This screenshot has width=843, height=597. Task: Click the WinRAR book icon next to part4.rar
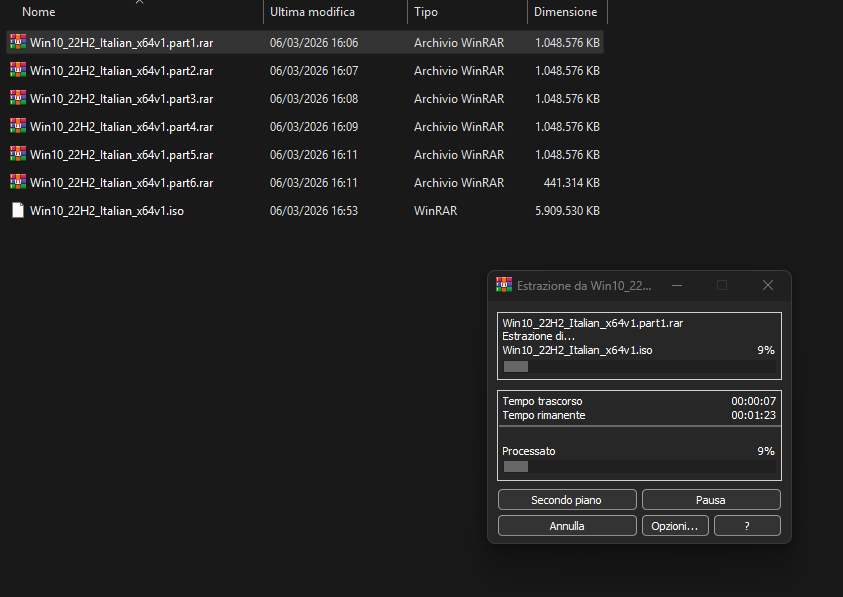click(x=17, y=126)
